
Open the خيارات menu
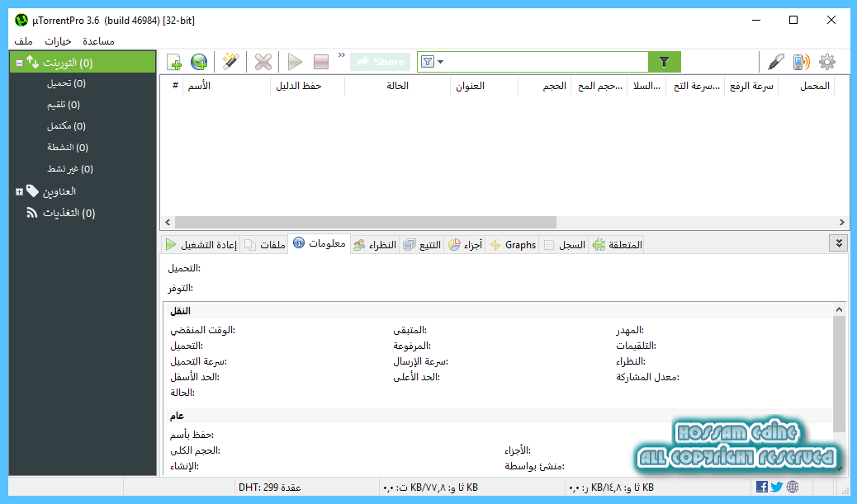(58, 41)
